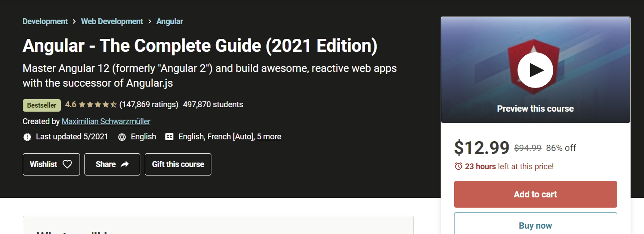
Task: Open Maximilian Schwarzmüller's instructor profile
Action: point(106,121)
